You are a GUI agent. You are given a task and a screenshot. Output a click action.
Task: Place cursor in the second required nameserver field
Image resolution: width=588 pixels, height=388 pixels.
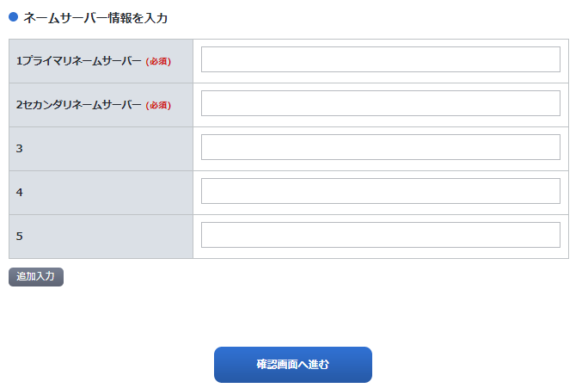pyautogui.click(x=380, y=104)
